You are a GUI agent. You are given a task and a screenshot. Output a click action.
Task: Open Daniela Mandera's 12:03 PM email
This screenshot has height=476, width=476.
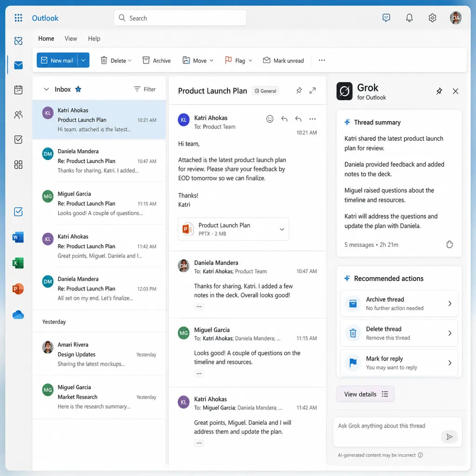[x=99, y=288]
